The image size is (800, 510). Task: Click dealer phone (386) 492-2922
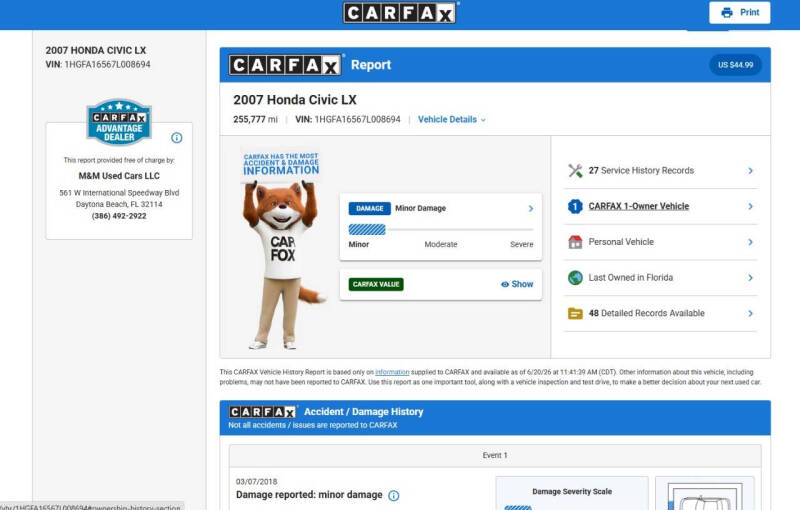click(x=119, y=216)
